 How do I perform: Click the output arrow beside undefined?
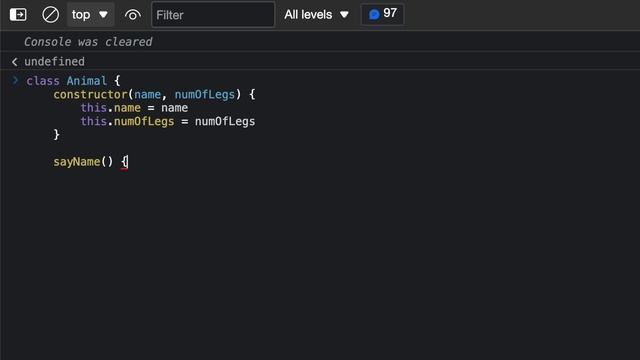[x=15, y=62]
